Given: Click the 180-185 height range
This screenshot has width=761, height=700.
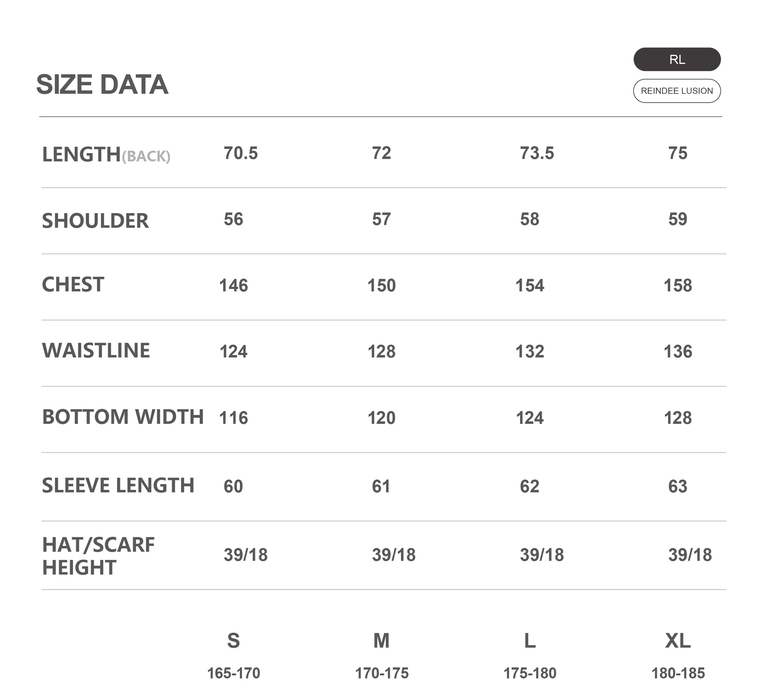Looking at the screenshot, I should click(678, 673).
